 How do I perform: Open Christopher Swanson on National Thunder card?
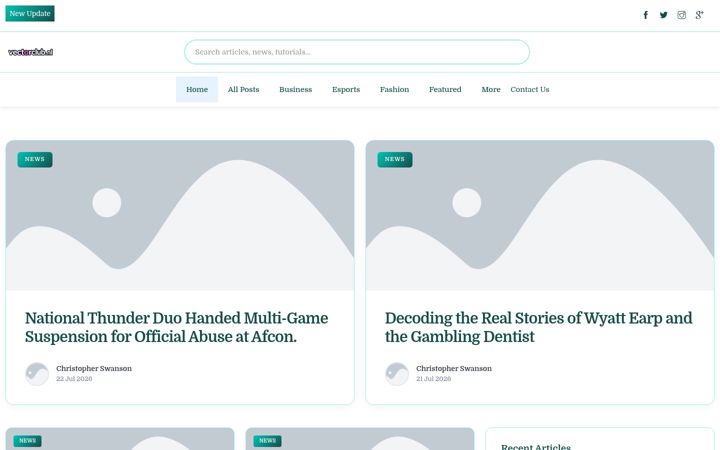(94, 368)
